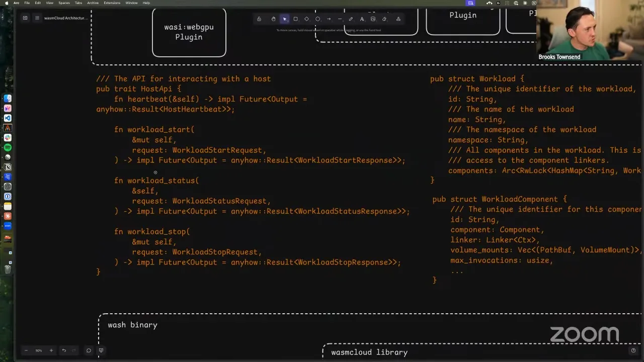
Task: Open the more shapes tools icon
Action: 398,19
